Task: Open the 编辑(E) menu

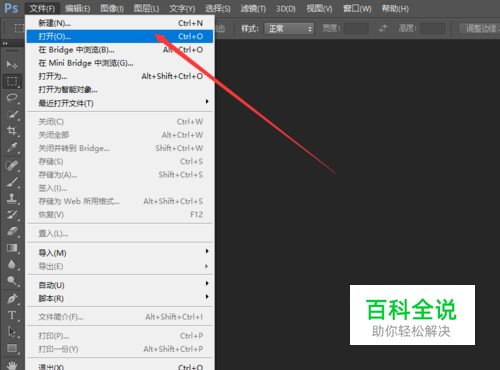Action: (x=78, y=8)
